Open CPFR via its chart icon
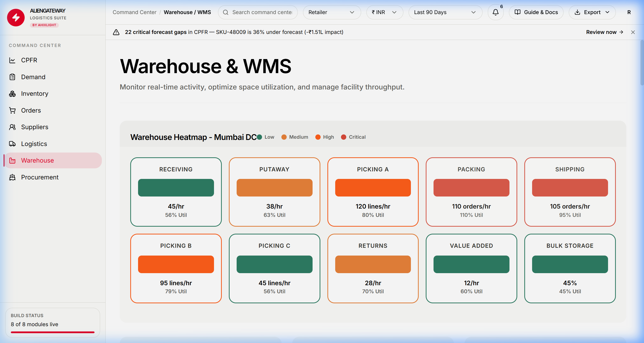644x343 pixels. [x=12, y=60]
